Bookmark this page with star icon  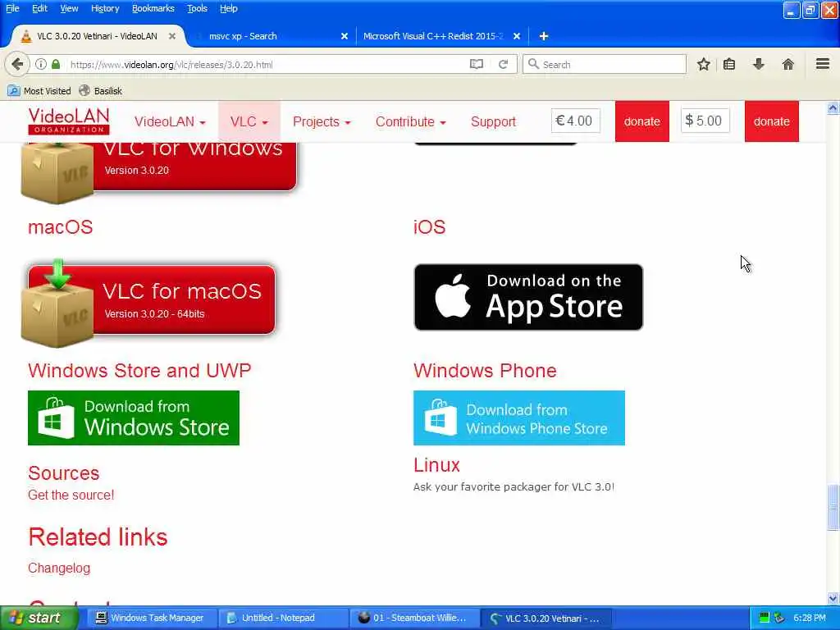coord(703,64)
